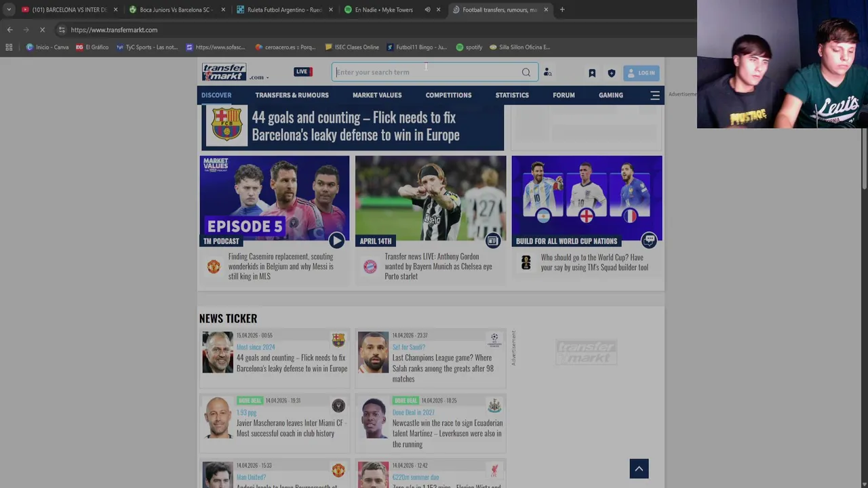Click the browser address bar URL

pos(114,30)
